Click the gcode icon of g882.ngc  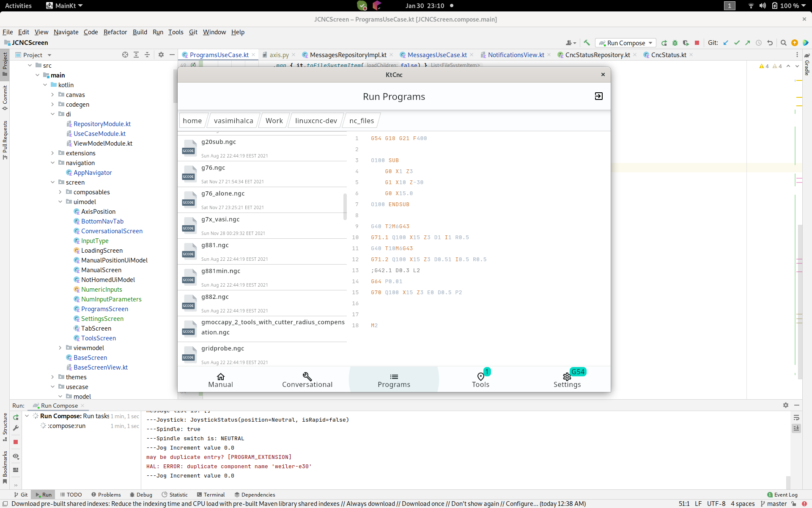point(189,303)
